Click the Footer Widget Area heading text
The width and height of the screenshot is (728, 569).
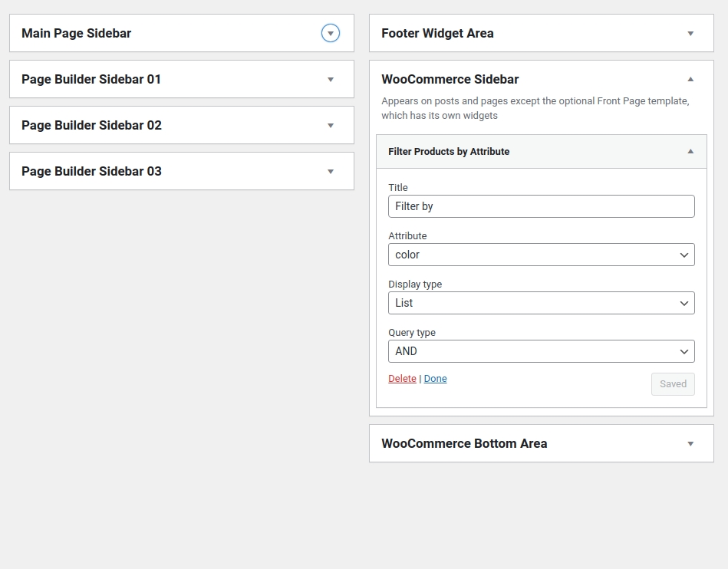[x=437, y=33]
